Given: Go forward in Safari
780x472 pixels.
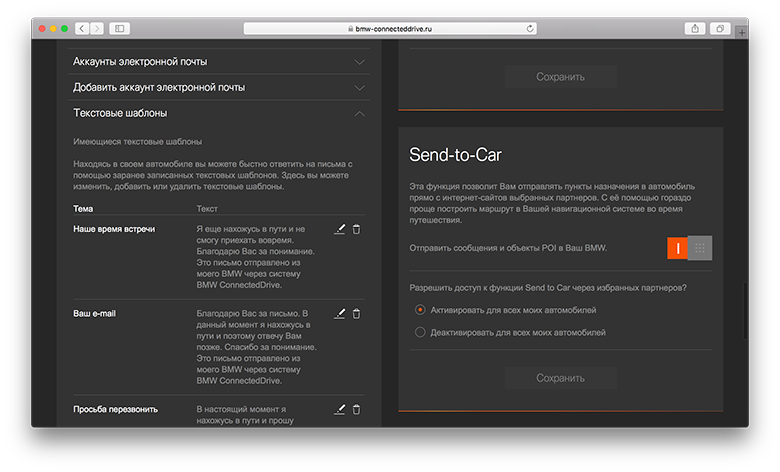Looking at the screenshot, I should (98, 28).
